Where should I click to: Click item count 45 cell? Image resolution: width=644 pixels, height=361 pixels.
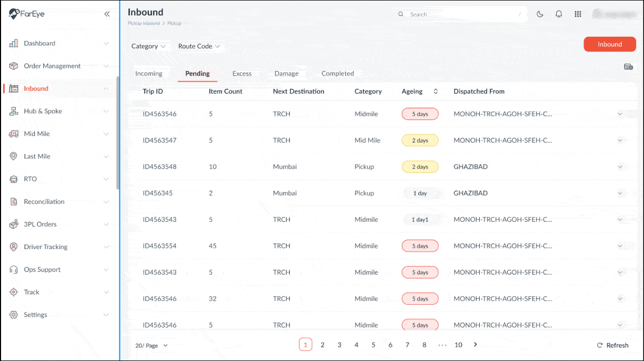(x=213, y=246)
